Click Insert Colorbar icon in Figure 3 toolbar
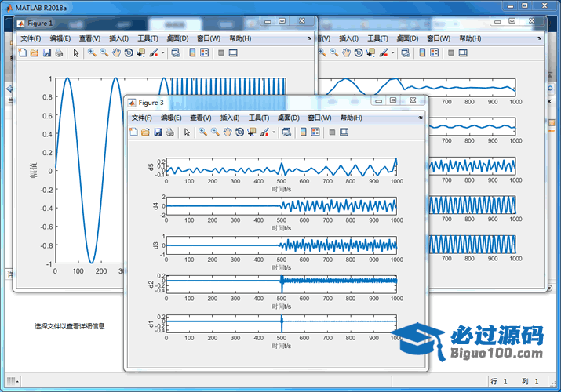561x392 pixels. click(304, 132)
